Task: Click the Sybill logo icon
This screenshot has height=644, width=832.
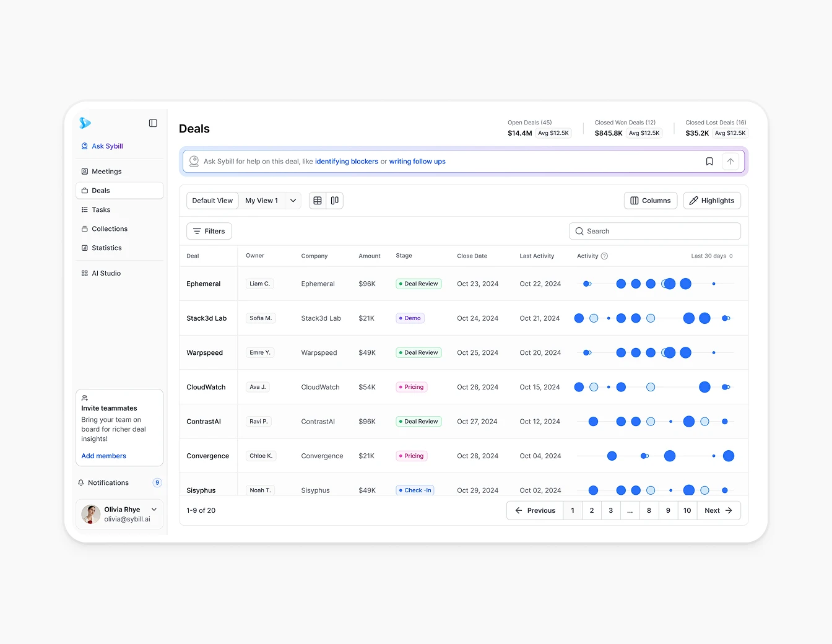Action: pyautogui.click(x=85, y=123)
